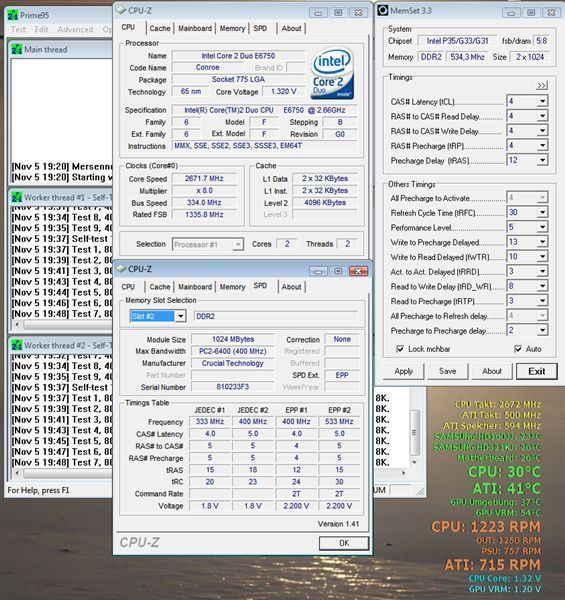Switch to the Memory tab in upper CPU-Z
565x600 pixels.
tap(232, 28)
